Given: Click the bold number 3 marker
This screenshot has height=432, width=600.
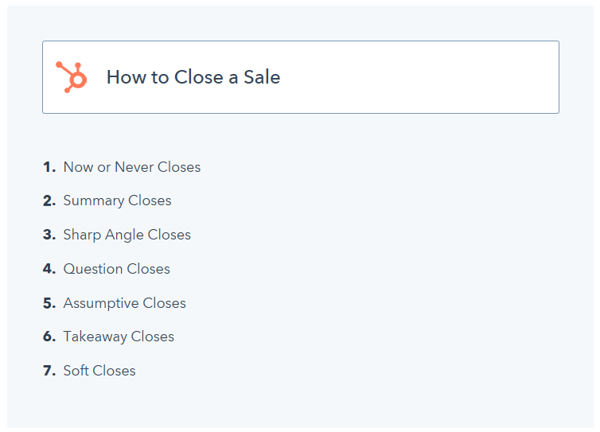Looking at the screenshot, I should point(49,235).
